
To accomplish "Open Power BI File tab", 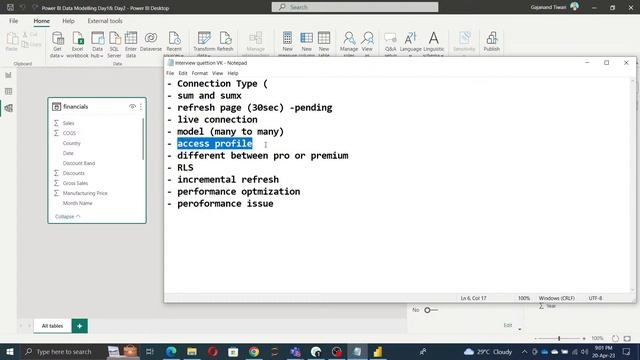I will 13,21.
